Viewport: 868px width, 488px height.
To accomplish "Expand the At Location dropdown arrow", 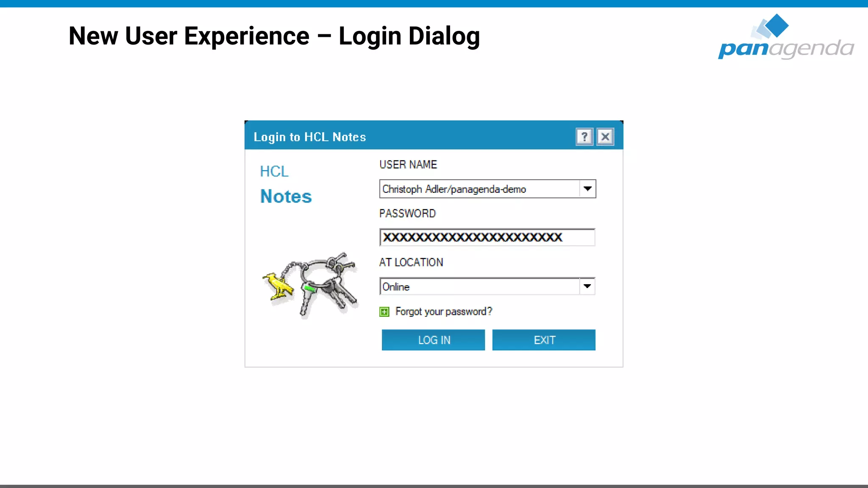I will (x=587, y=286).
